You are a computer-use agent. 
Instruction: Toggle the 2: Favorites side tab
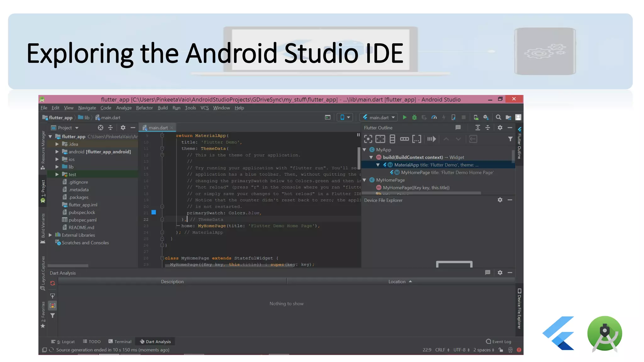point(43,315)
